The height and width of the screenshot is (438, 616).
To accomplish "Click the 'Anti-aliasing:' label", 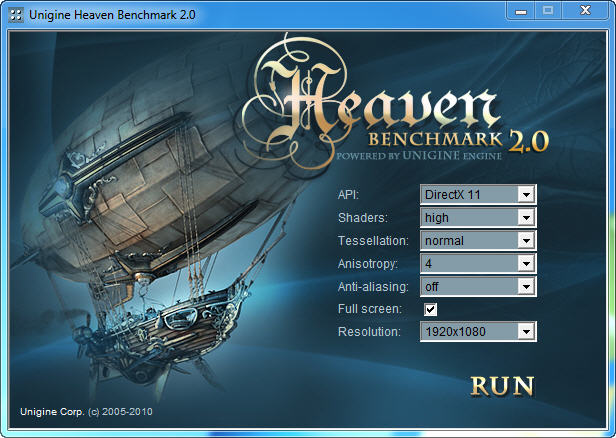I will 373,287.
